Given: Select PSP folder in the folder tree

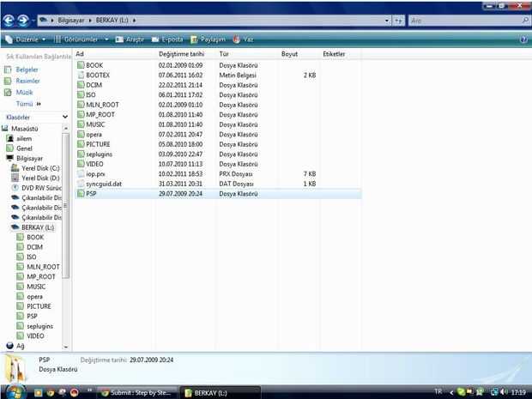Looking at the screenshot, I should coord(32,317).
